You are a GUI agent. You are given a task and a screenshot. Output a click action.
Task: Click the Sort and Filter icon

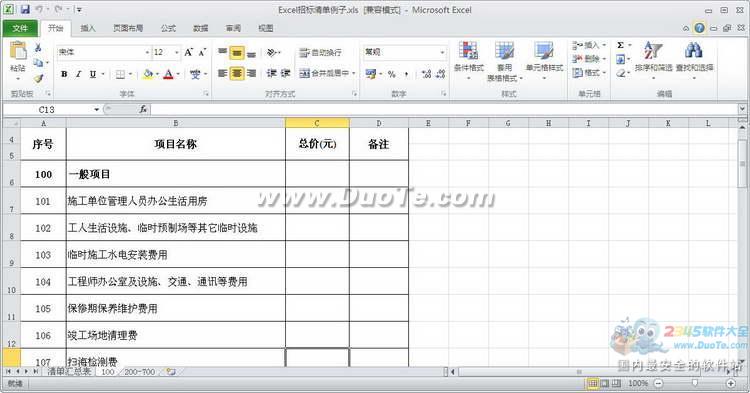coord(653,51)
